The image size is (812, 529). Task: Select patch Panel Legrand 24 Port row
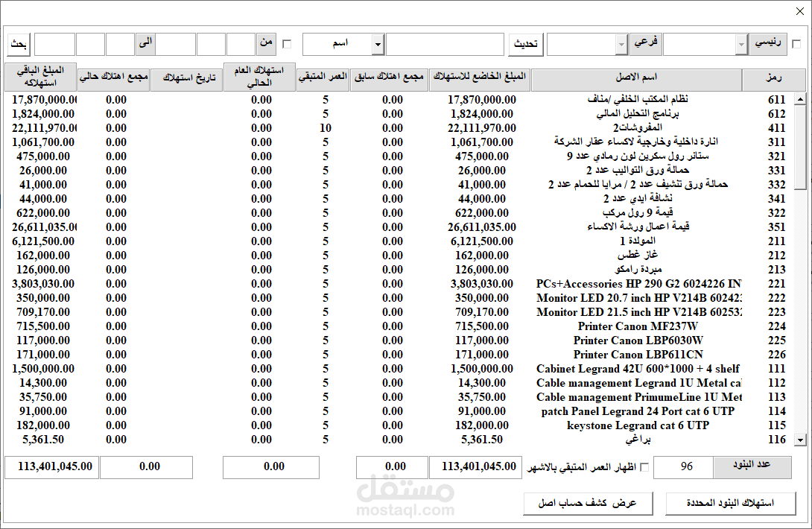click(399, 411)
